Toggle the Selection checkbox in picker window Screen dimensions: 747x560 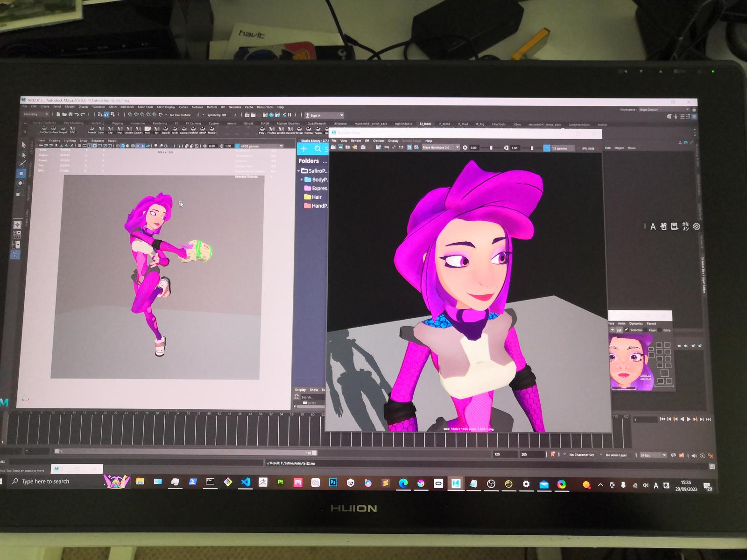pyautogui.click(x=627, y=330)
